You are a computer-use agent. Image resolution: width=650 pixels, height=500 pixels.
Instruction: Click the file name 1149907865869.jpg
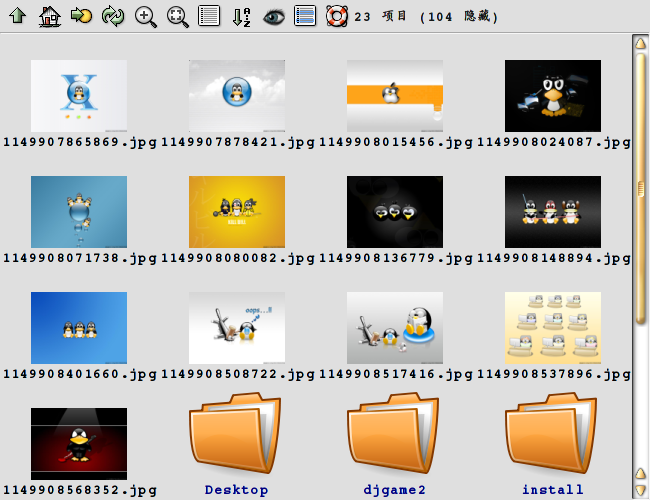point(80,143)
